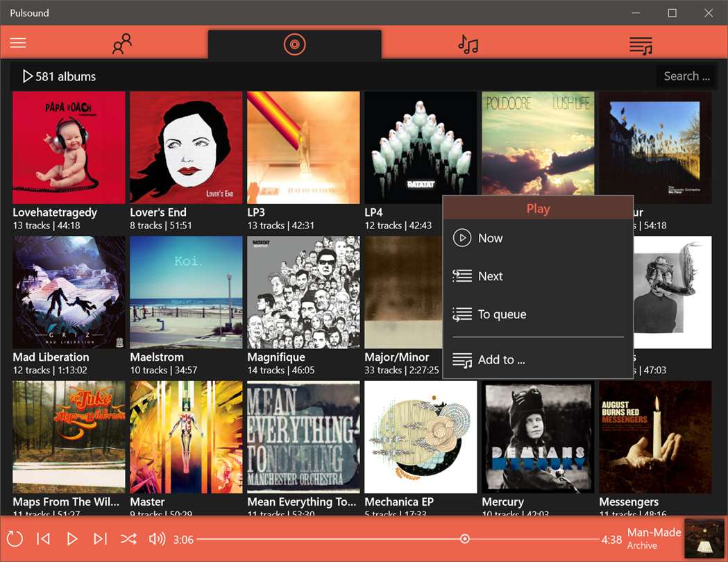Open the Mechanica EP album cover

pyautogui.click(x=421, y=437)
